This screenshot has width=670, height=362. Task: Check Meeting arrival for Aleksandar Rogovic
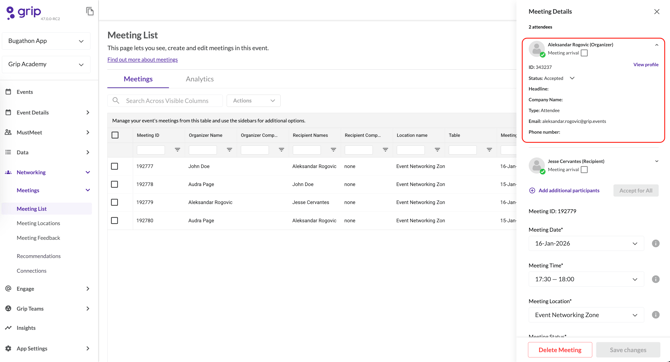coord(584,53)
